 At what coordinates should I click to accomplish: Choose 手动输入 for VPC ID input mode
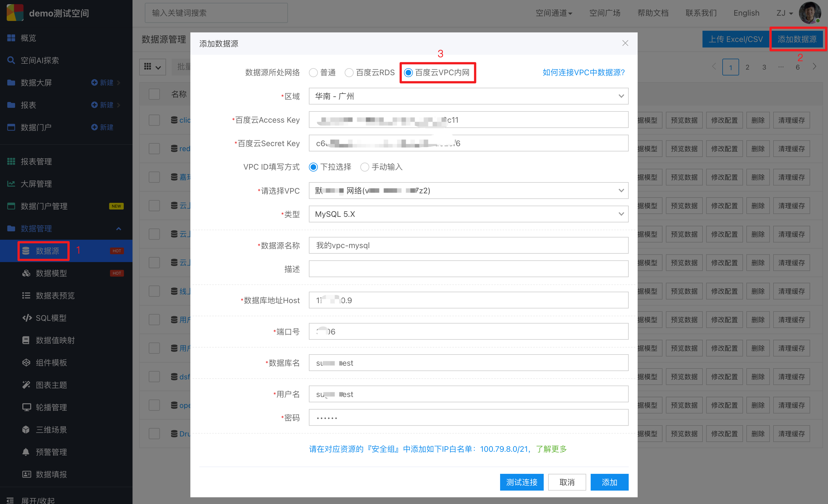pos(365,167)
